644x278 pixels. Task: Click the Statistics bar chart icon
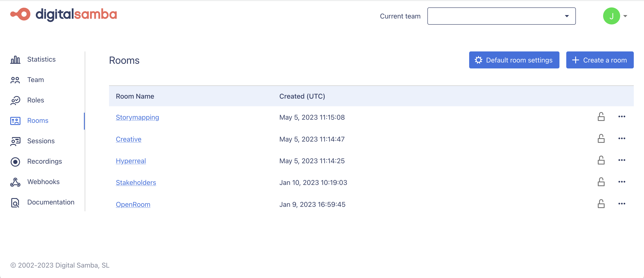point(15,60)
